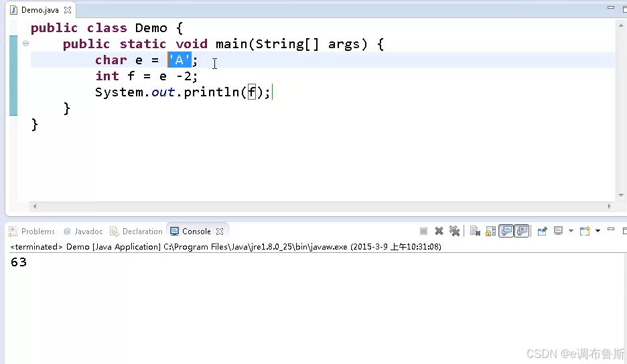This screenshot has height=364, width=627.
Task: Click editor horizontal scrollbar left arrow
Action: point(35,206)
